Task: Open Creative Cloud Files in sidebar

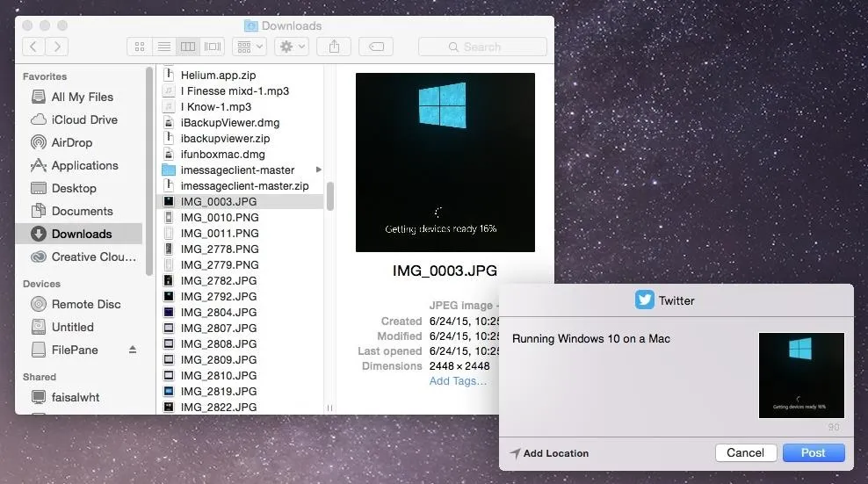Action: coord(79,257)
